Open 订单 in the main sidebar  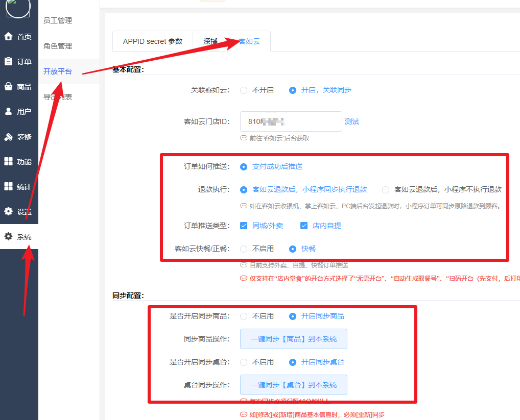pos(19,62)
